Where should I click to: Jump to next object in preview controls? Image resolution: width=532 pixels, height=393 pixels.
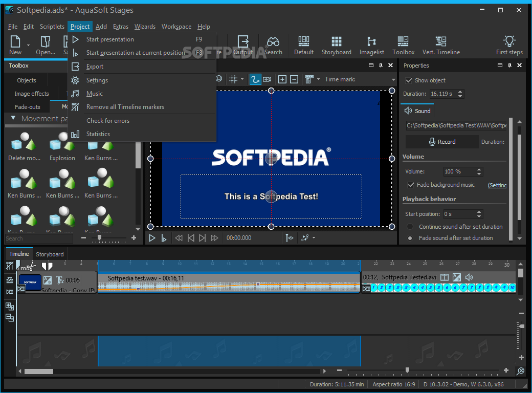point(202,238)
